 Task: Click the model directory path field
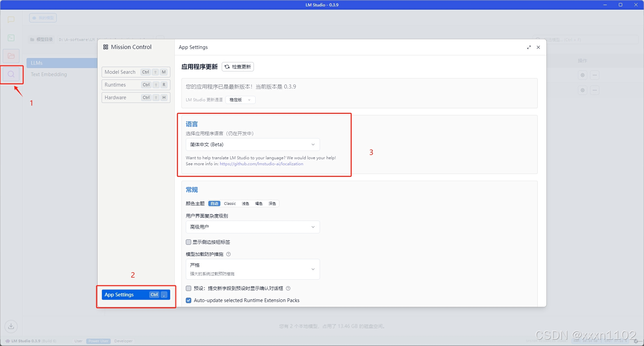(105, 40)
